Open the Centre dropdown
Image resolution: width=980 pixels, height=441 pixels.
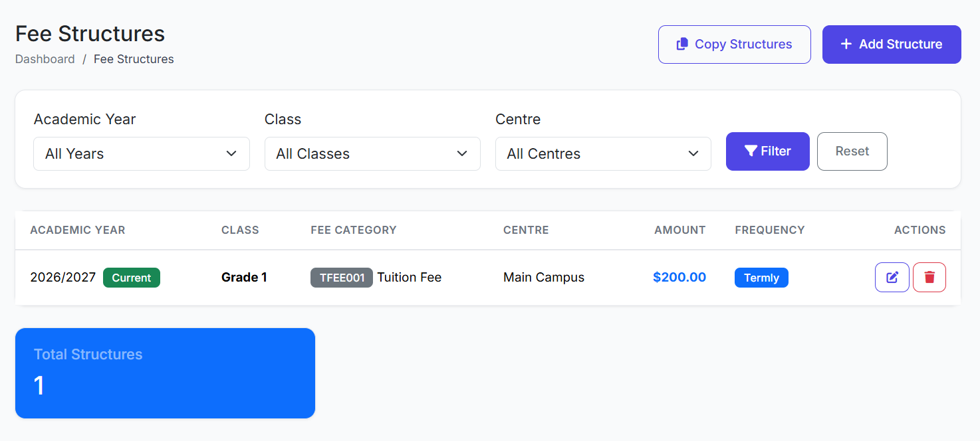pyautogui.click(x=602, y=154)
